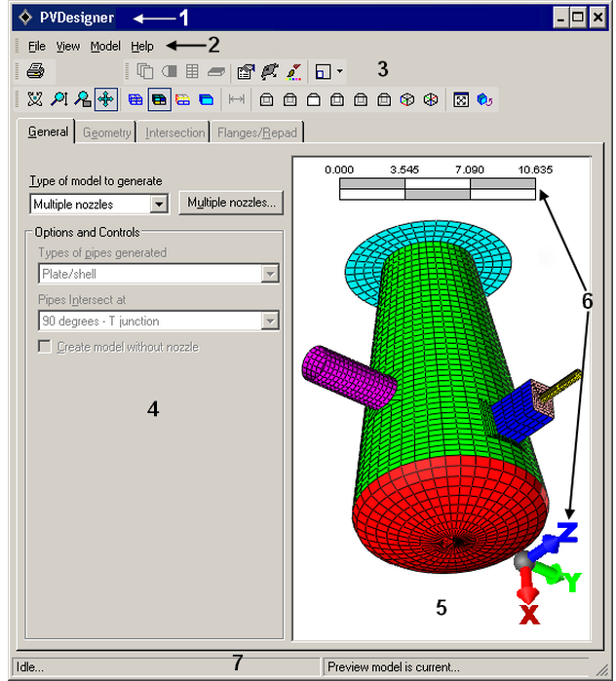The image size is (616, 681).
Task: Click the XYZ axis triad in the preview
Action: pyautogui.click(x=548, y=573)
